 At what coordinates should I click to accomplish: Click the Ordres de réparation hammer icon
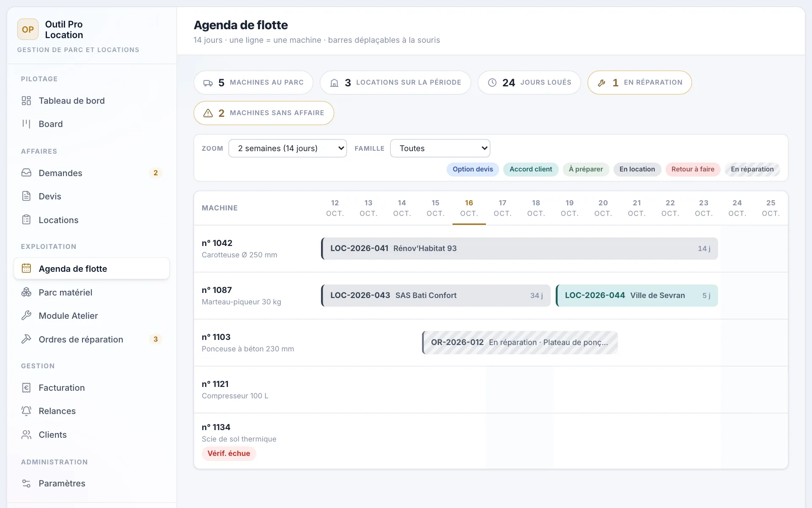26,339
